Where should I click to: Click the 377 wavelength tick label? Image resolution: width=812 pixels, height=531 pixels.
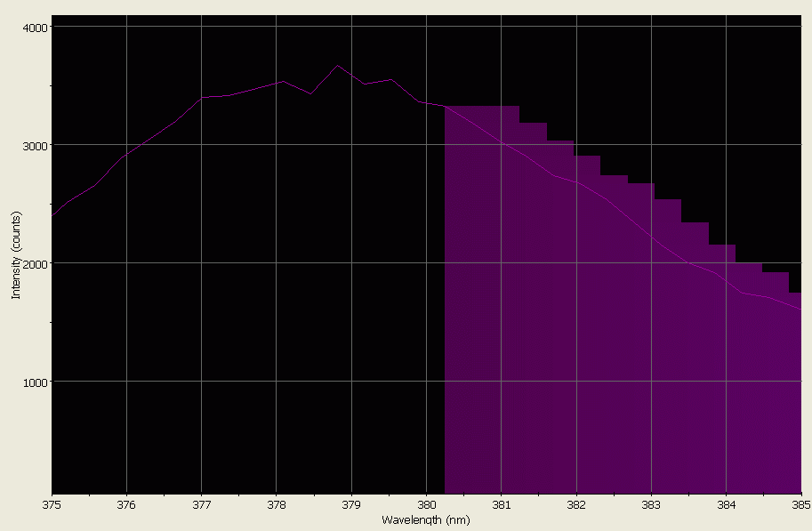[200, 503]
